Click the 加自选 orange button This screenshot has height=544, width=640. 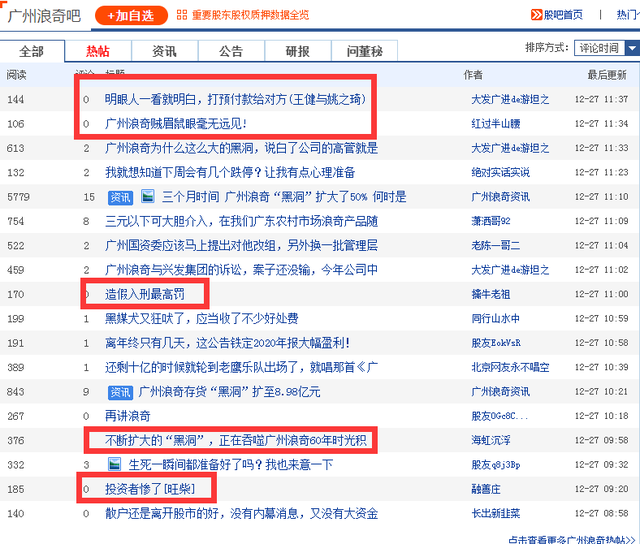click(x=131, y=16)
